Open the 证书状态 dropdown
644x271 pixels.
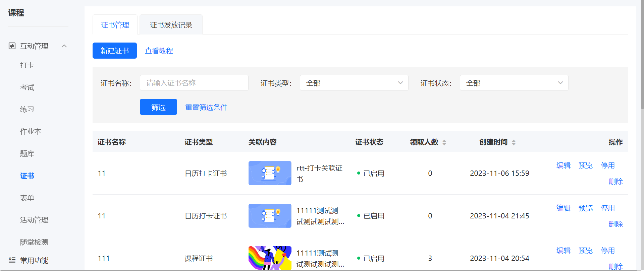514,83
